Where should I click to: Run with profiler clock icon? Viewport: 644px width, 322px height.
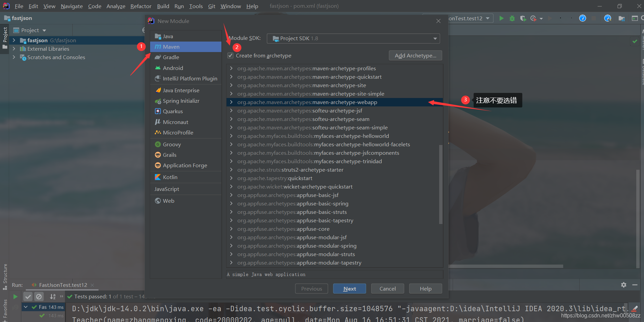pyautogui.click(x=533, y=18)
